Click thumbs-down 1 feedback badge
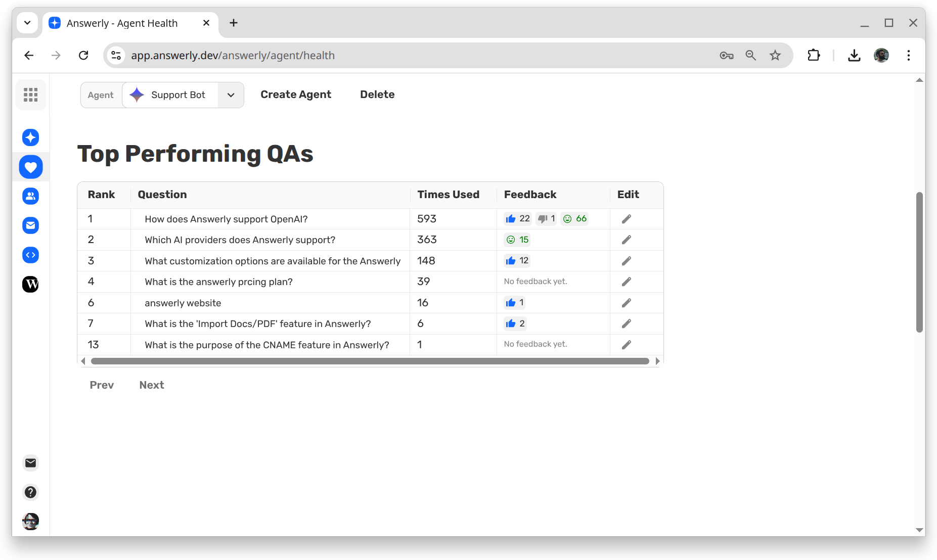 point(546,219)
